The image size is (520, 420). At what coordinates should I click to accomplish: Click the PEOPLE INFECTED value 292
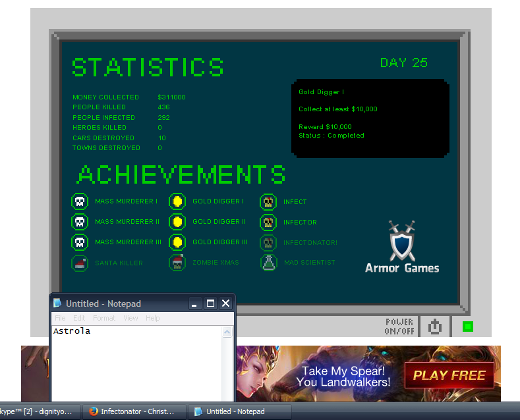pos(164,118)
